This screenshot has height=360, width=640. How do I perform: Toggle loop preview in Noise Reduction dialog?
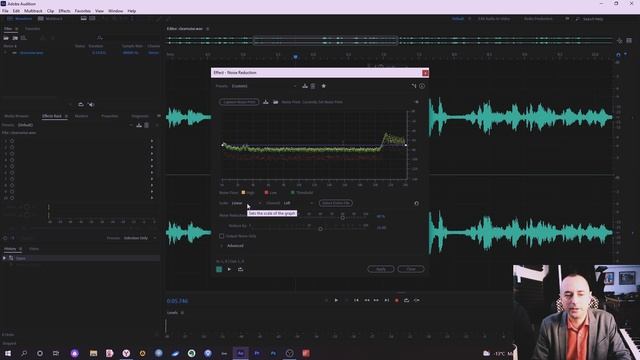click(240, 269)
